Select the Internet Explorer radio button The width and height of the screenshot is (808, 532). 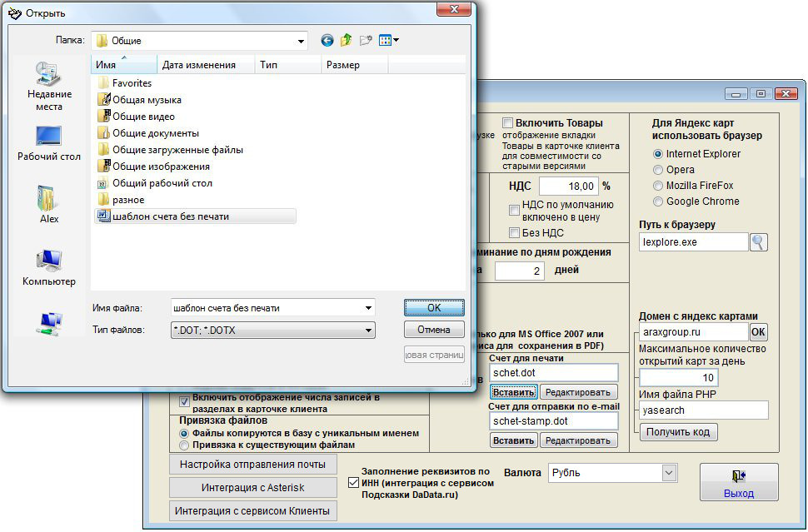657,154
